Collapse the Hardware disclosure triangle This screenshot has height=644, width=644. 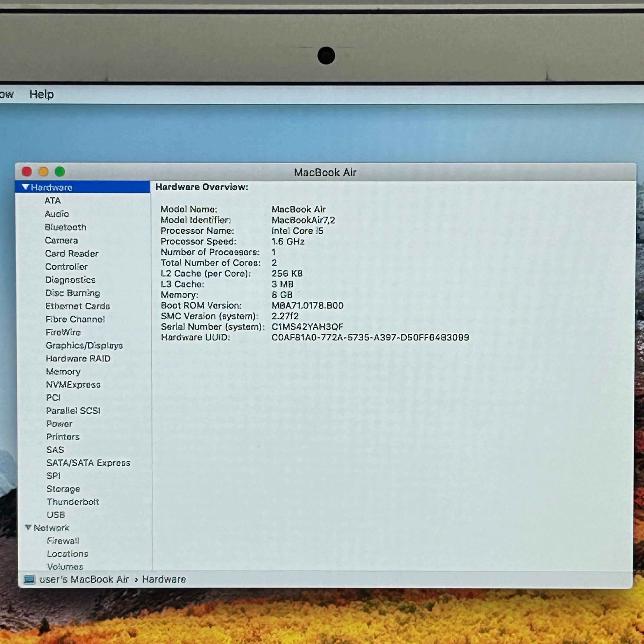(25, 187)
